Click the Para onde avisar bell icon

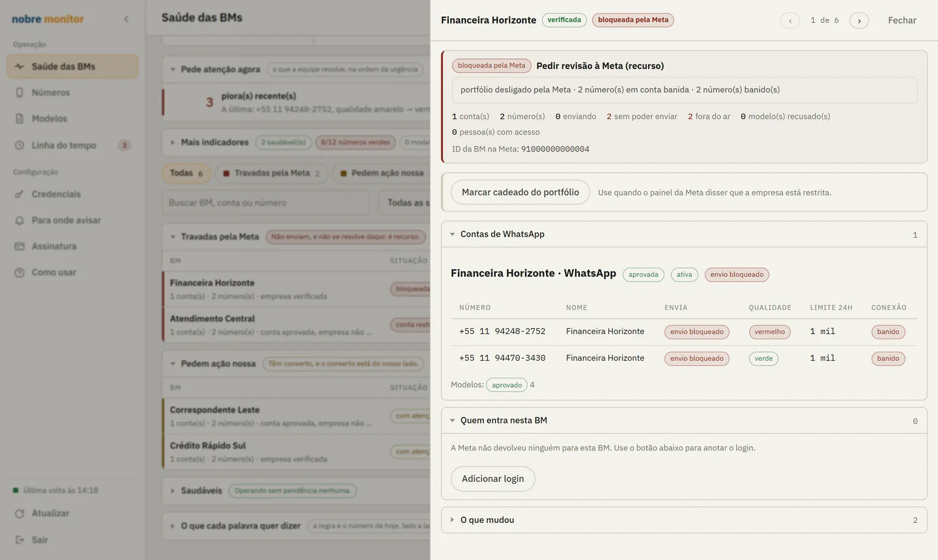[x=20, y=220]
